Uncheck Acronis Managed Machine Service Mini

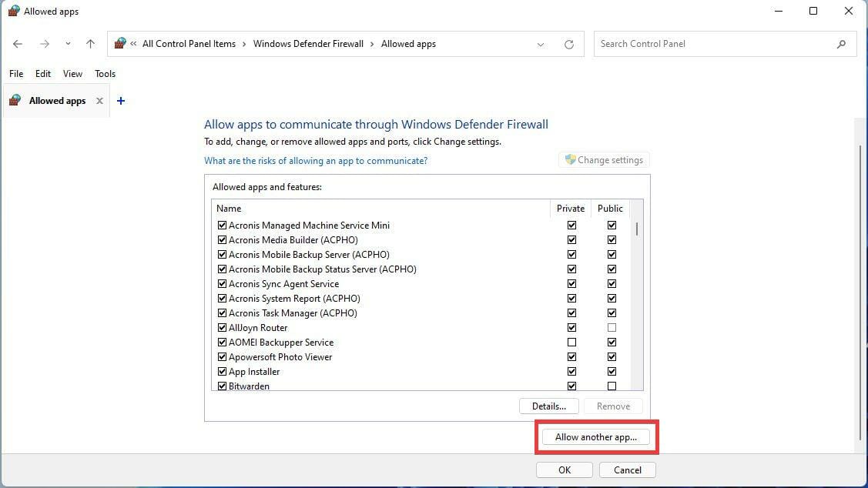pyautogui.click(x=222, y=226)
